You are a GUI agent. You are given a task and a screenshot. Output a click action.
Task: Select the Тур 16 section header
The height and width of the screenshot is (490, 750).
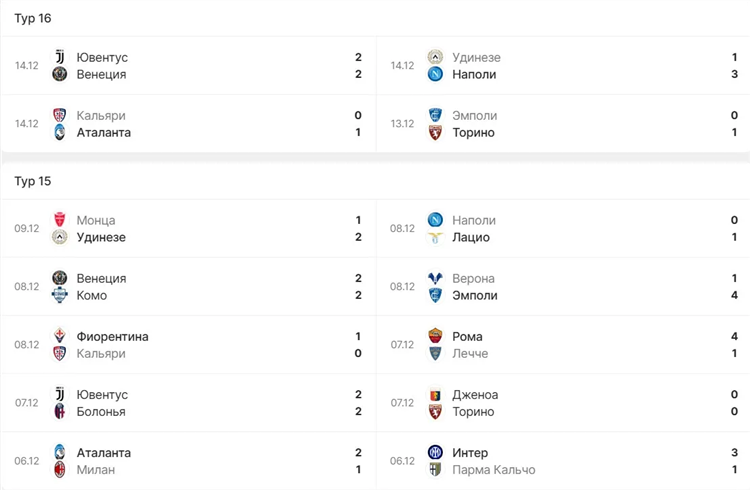[x=33, y=18]
